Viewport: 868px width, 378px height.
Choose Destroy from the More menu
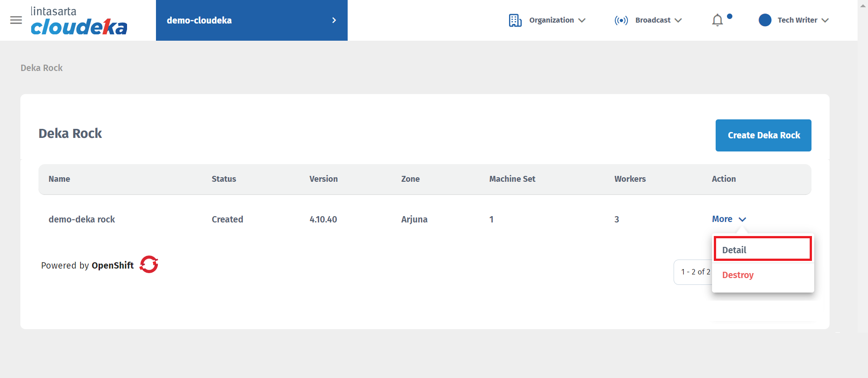[x=738, y=275]
